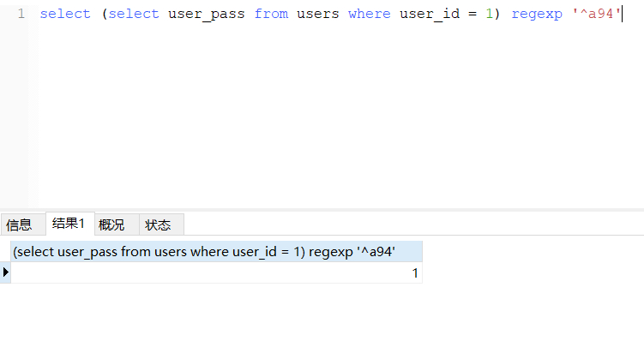Click the '^a94' string in the editor

596,14
